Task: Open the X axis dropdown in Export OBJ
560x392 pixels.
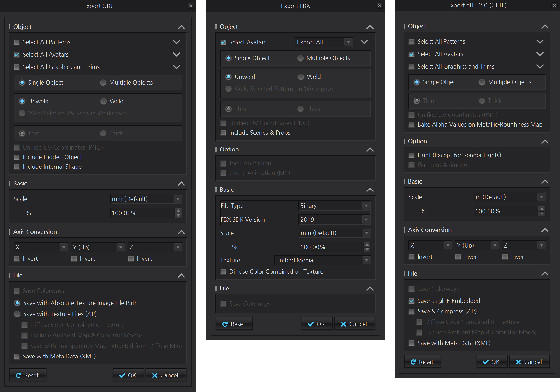Action: [41, 247]
